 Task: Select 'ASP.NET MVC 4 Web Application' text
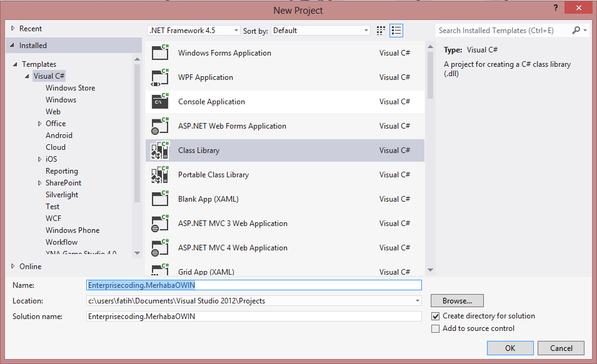click(x=233, y=248)
